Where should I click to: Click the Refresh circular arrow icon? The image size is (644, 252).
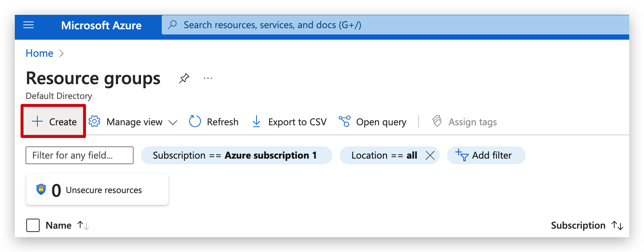pyautogui.click(x=195, y=121)
